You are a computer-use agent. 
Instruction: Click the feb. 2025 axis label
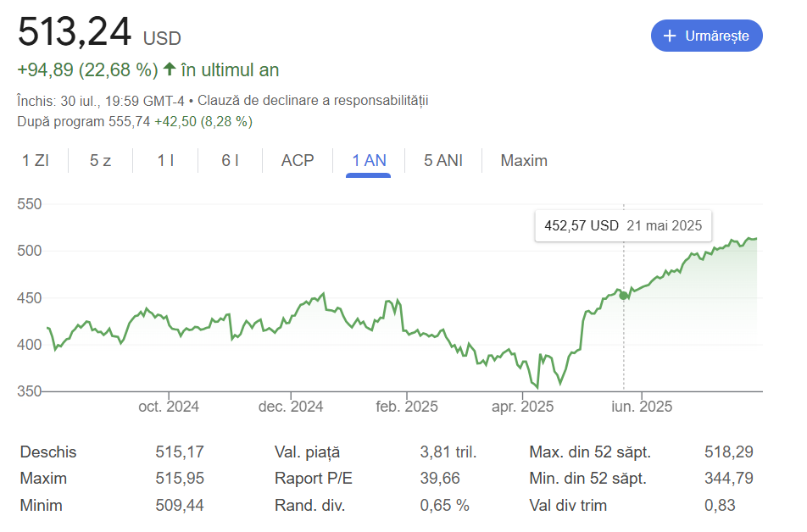tap(407, 407)
